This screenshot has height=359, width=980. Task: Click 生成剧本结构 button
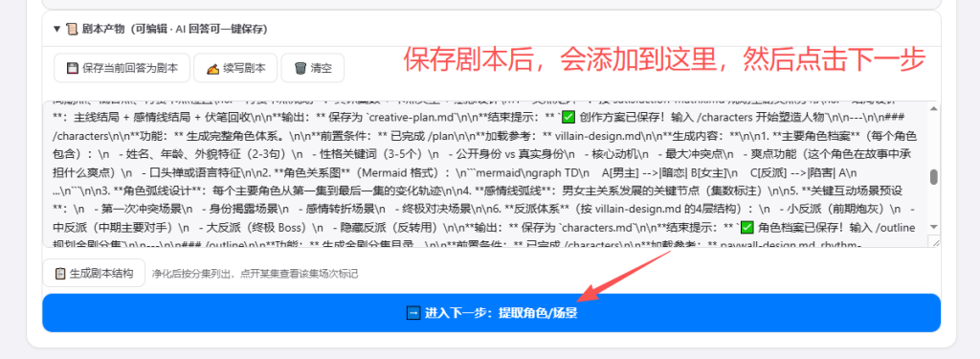click(94, 273)
